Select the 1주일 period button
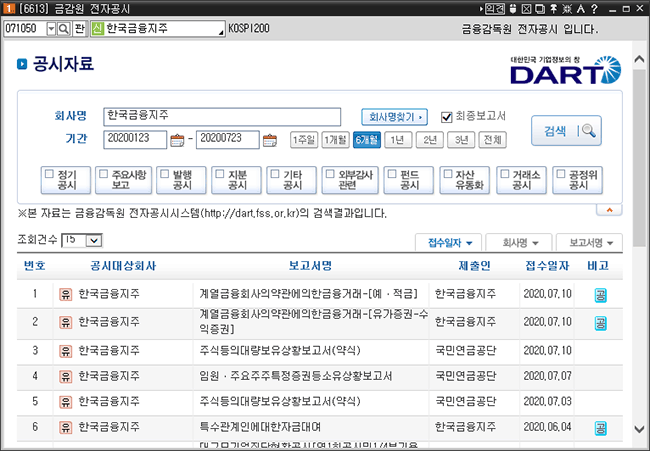 tap(304, 140)
